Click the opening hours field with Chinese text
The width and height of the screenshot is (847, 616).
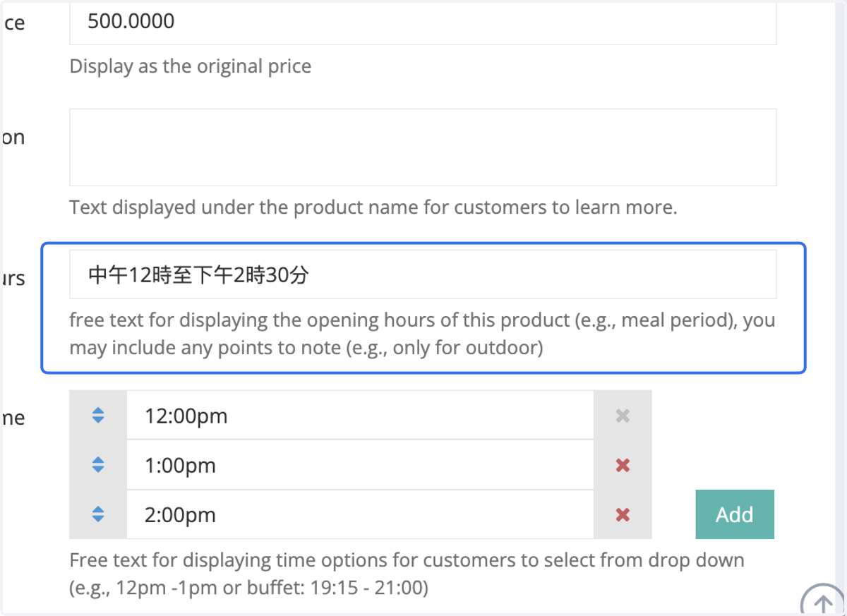pos(423,274)
